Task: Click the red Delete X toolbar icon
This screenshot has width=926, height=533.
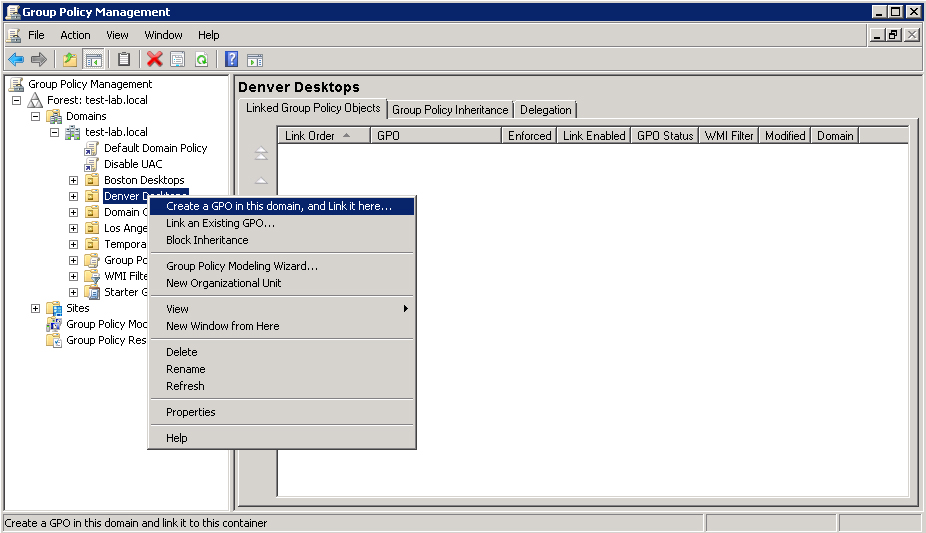Action: point(154,60)
